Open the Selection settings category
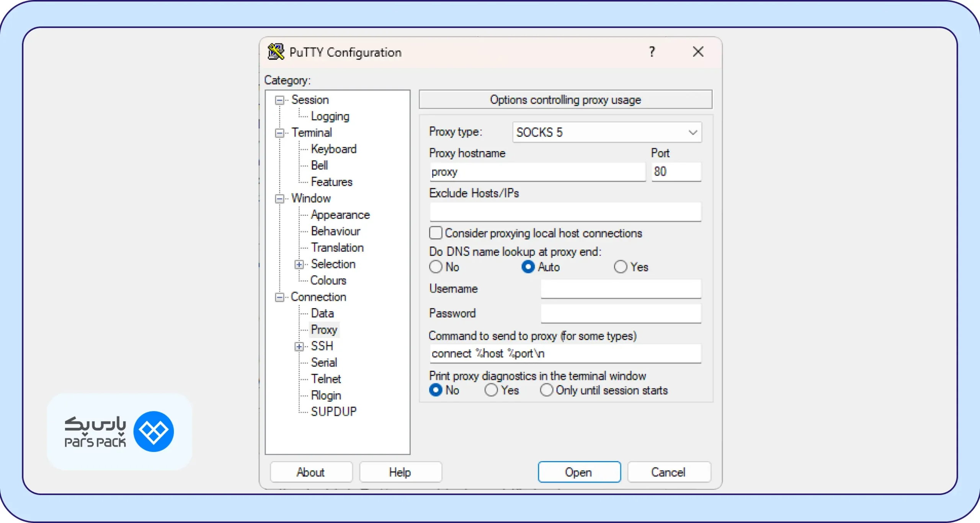Screen dimensions: 980x523 333,264
